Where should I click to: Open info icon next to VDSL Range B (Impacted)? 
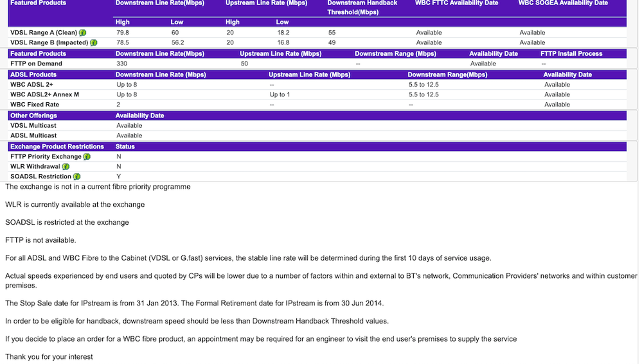(94, 43)
